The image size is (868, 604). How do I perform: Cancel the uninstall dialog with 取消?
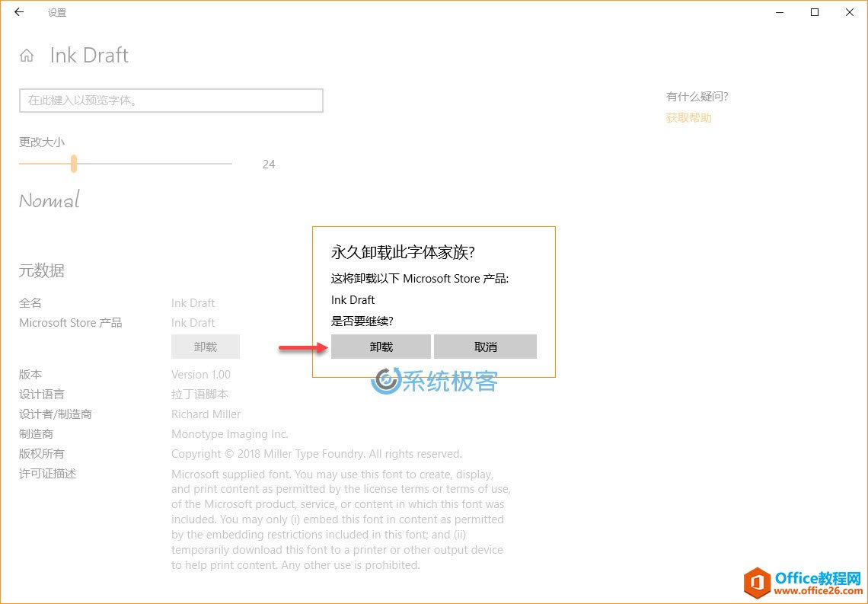pyautogui.click(x=486, y=347)
